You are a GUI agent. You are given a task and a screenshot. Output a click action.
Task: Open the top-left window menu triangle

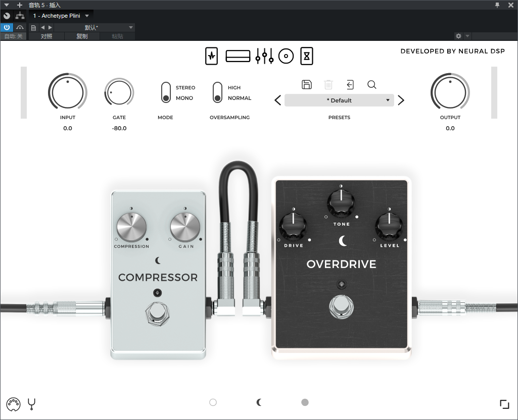[x=6, y=5]
